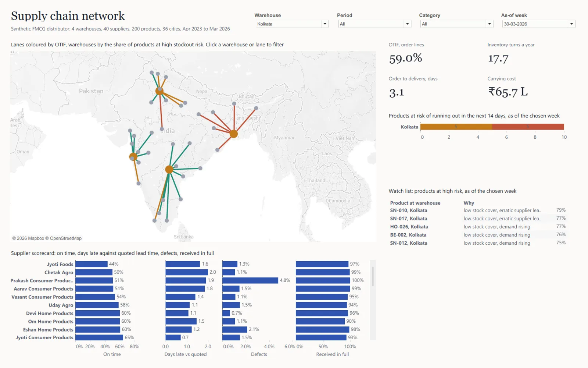Click the 4.8% defects bar for Prakash
Viewport: 588px width, 368px height.
pyautogui.click(x=250, y=280)
